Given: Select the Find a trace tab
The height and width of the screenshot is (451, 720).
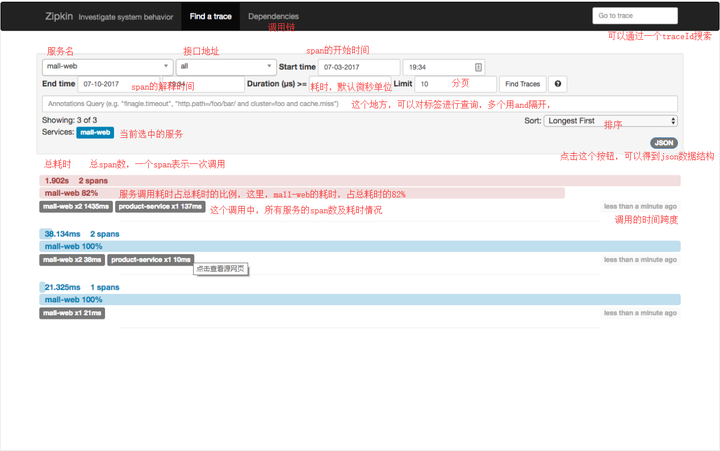Looking at the screenshot, I should click(x=210, y=17).
